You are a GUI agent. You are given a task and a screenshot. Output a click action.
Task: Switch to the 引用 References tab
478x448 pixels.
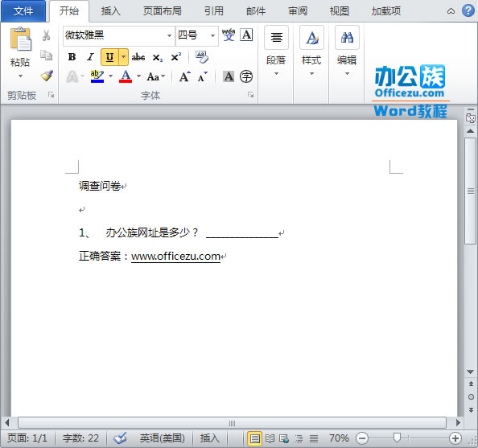click(214, 11)
